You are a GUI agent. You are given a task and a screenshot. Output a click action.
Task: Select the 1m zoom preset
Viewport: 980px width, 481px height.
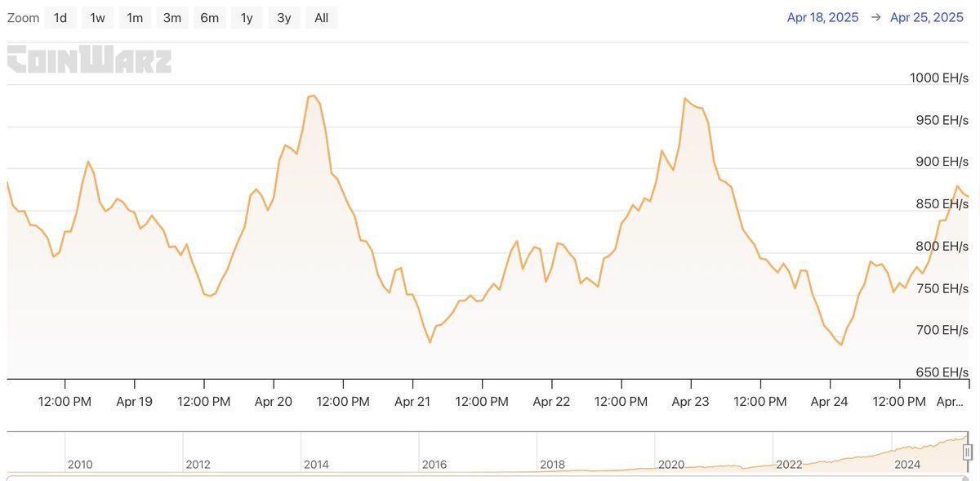[135, 17]
